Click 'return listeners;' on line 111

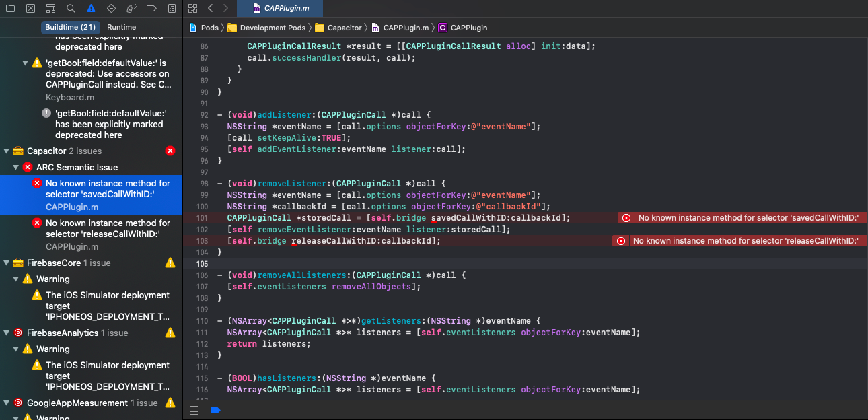[x=269, y=344]
